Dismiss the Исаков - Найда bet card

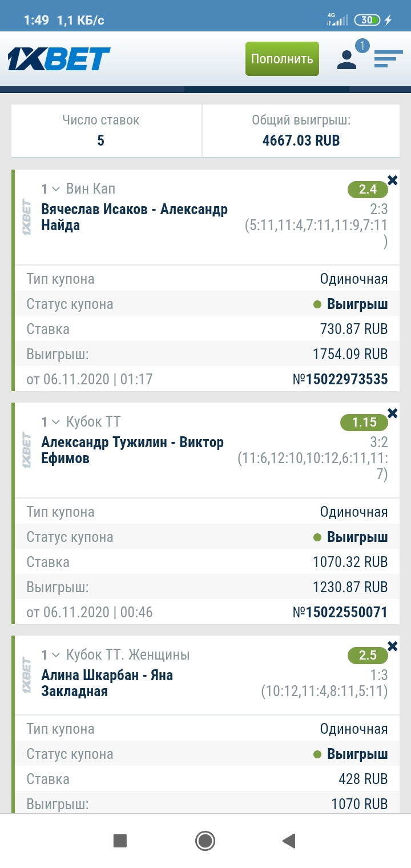pos(393,180)
